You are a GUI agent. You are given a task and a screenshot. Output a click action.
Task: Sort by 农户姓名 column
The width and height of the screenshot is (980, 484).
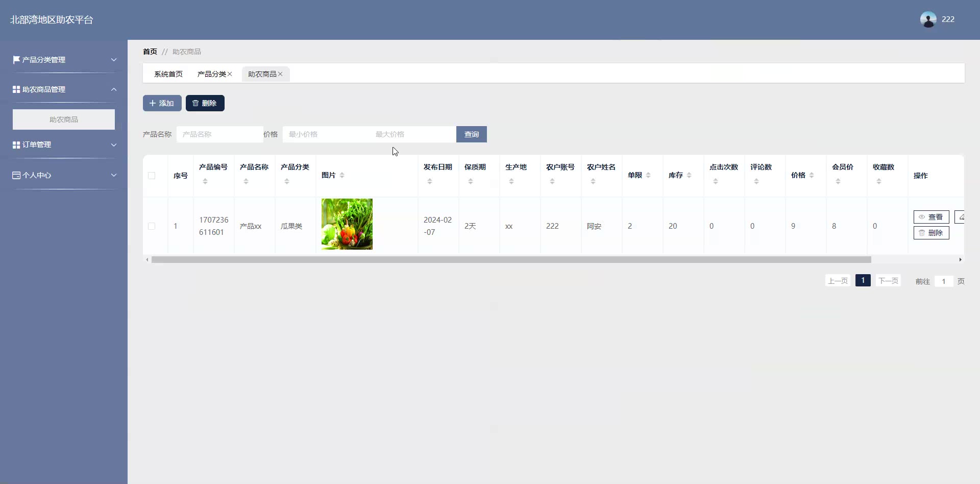coord(593,181)
